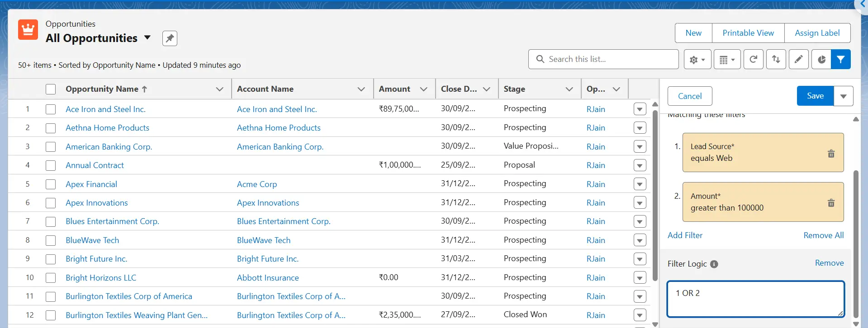This screenshot has height=328, width=868.
Task: Open row actions for Annual Contract
Action: click(640, 165)
